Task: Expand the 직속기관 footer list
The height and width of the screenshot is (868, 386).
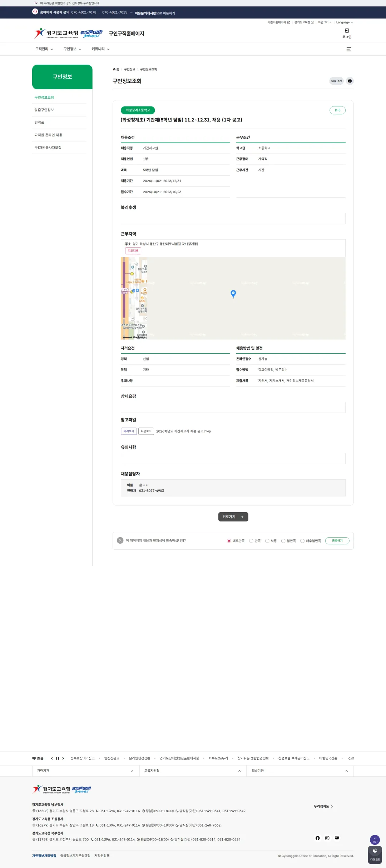Action: click(x=300, y=771)
